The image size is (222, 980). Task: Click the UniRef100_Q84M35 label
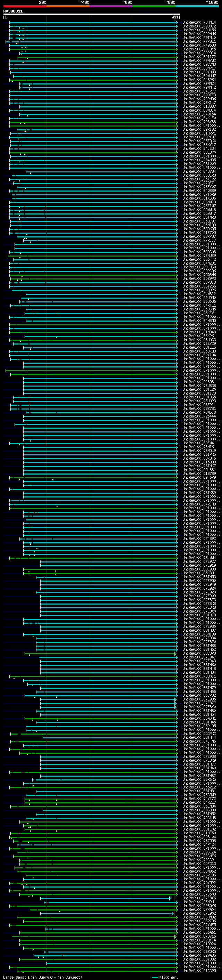point(199,160)
